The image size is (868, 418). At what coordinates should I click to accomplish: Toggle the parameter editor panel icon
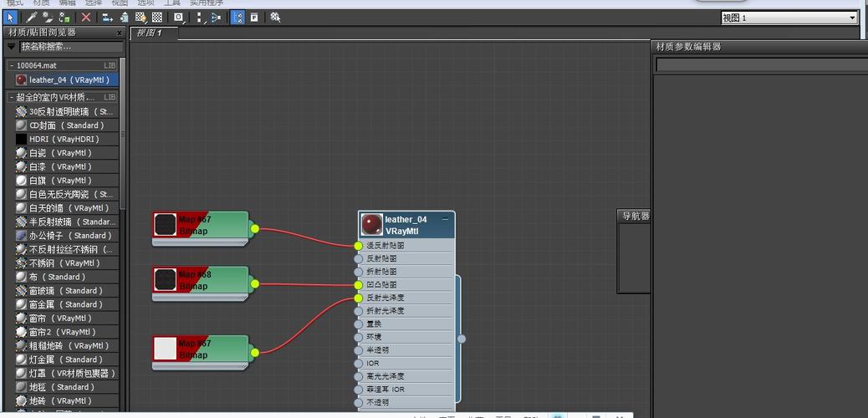(x=254, y=17)
